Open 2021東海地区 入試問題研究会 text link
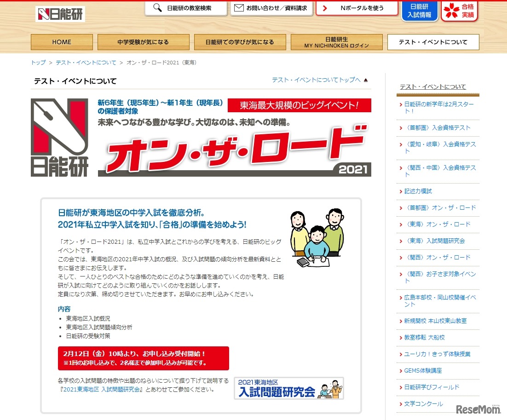Image resolution: width=507 pixels, height=420 pixels. tap(101, 389)
